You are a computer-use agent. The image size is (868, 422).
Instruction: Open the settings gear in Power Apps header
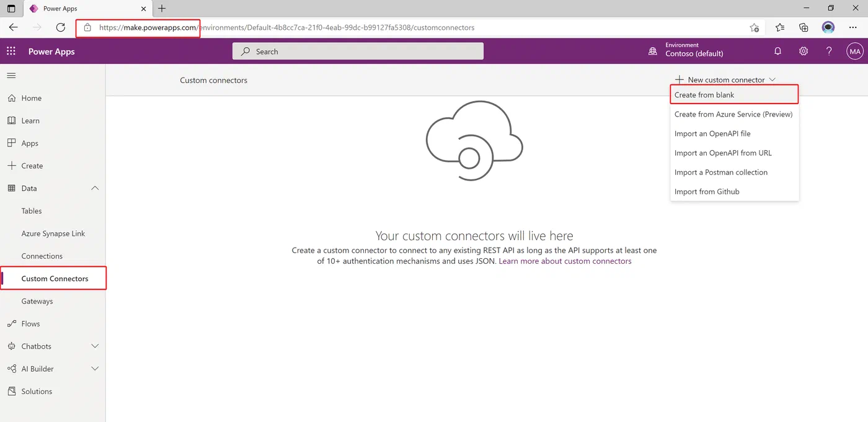(x=804, y=52)
